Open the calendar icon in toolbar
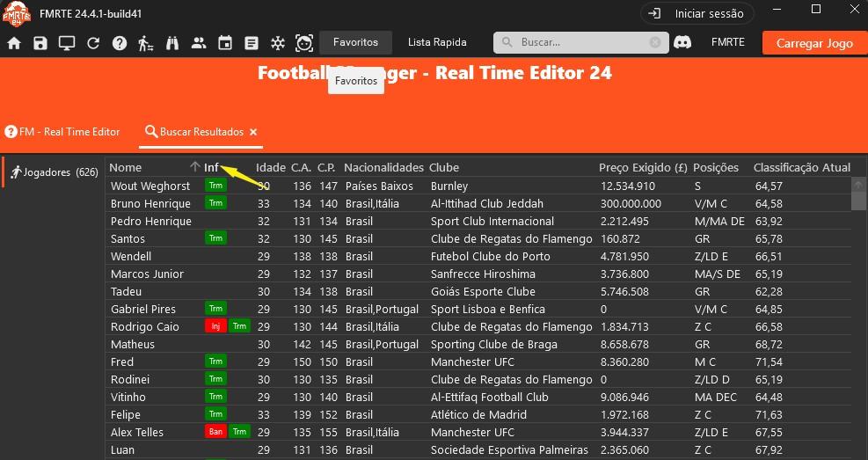Viewport: 868px width, 460px height. click(x=225, y=43)
